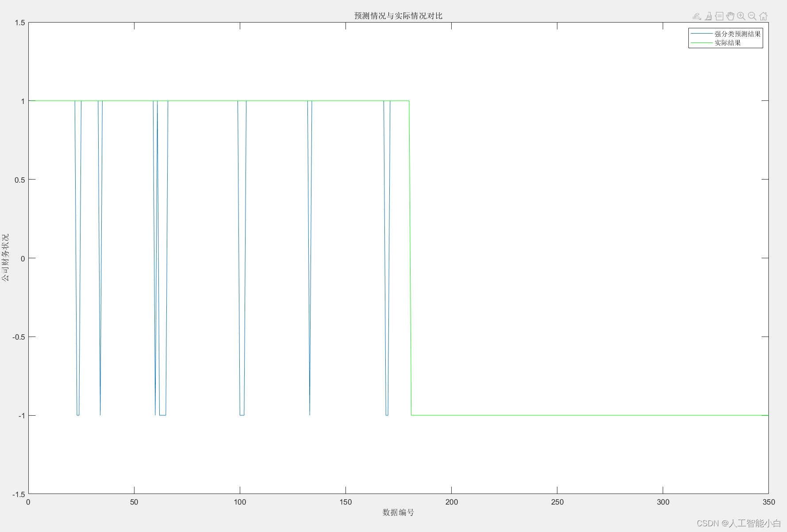Click y-axis tick label -1
The image size is (787, 532).
(x=22, y=416)
